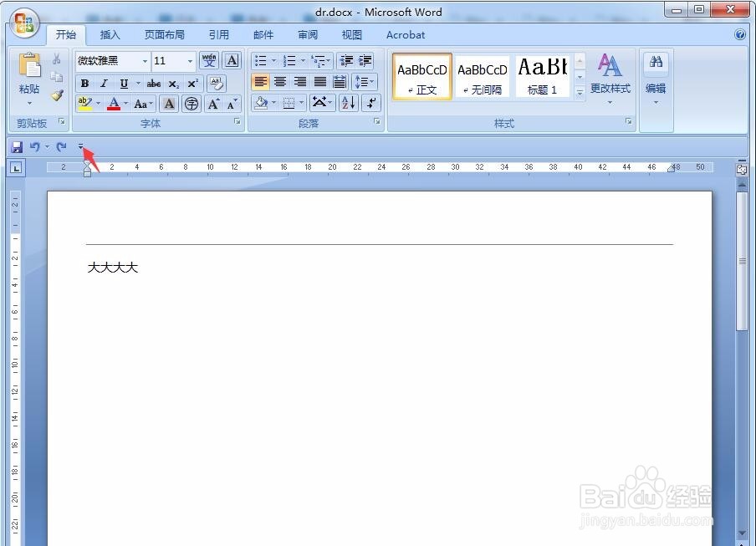756x546 pixels.
Task: Decrease paragraph indent
Action: tap(346, 61)
